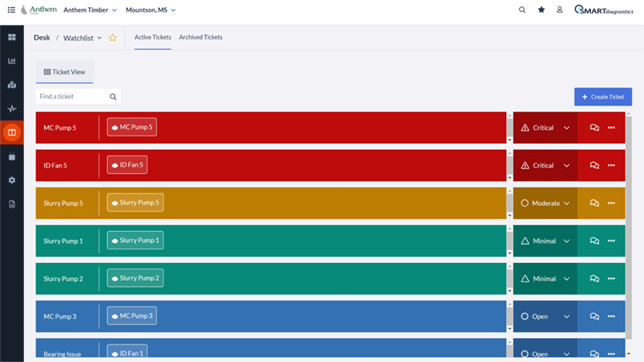Click the favorites star in top bar
Screen dimensions: 644x362
(x=541, y=10)
